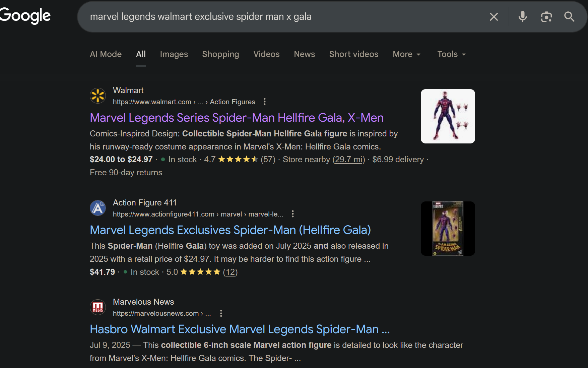Open Marvelous News result's three-dot menu
Screen dimensions: 588x368
[221, 313]
